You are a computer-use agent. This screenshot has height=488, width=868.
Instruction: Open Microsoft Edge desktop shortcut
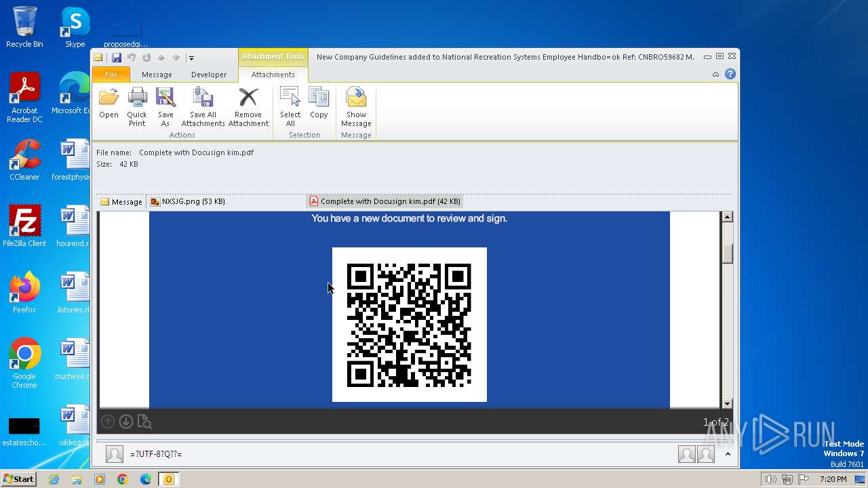(x=72, y=94)
